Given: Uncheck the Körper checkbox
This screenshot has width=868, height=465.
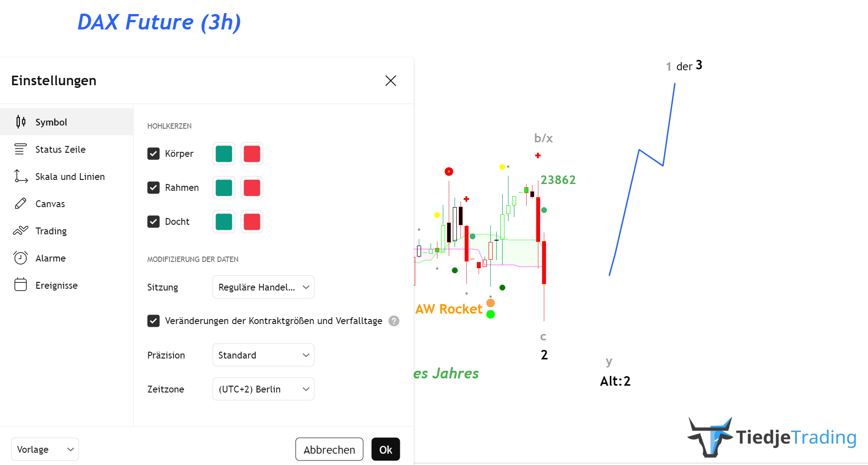Looking at the screenshot, I should (153, 154).
